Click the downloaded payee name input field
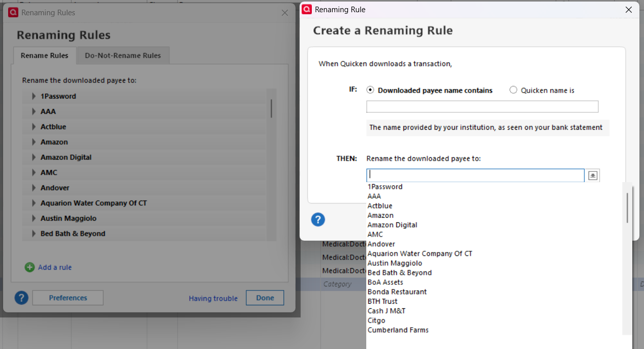The height and width of the screenshot is (349, 644). tap(482, 106)
